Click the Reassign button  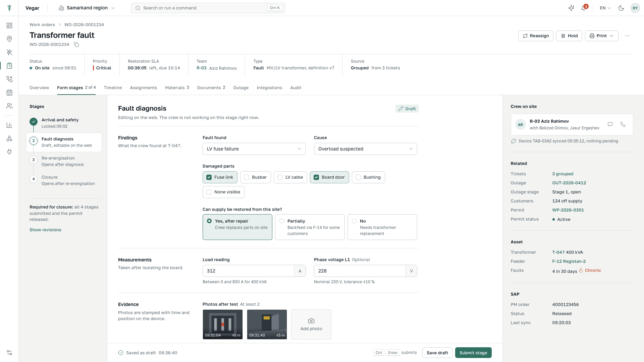[536, 36]
